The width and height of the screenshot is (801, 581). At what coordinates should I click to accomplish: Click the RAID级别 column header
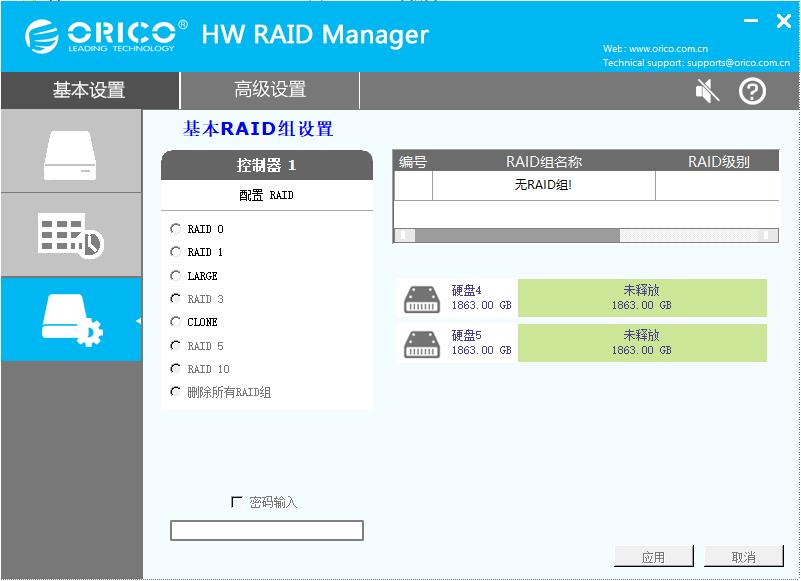(x=718, y=161)
